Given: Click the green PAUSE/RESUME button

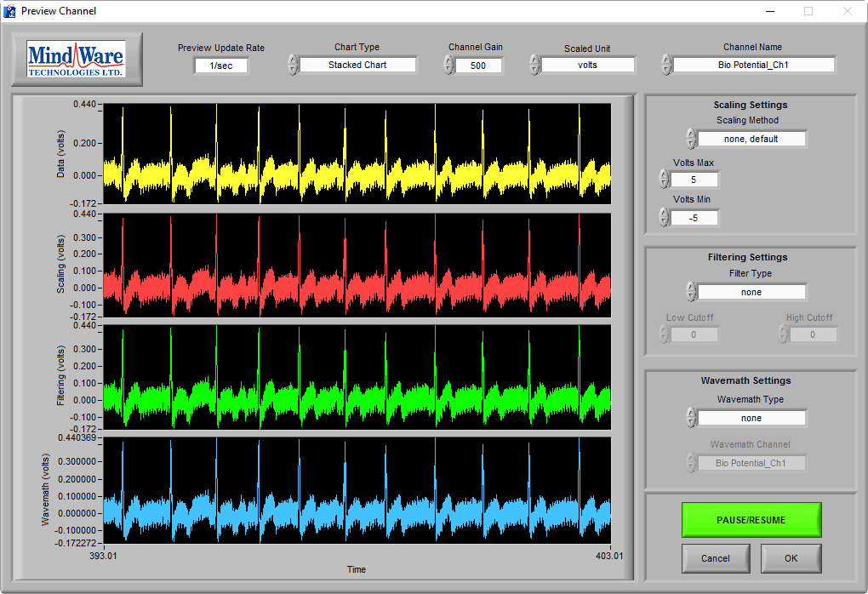Looking at the screenshot, I should point(751,520).
